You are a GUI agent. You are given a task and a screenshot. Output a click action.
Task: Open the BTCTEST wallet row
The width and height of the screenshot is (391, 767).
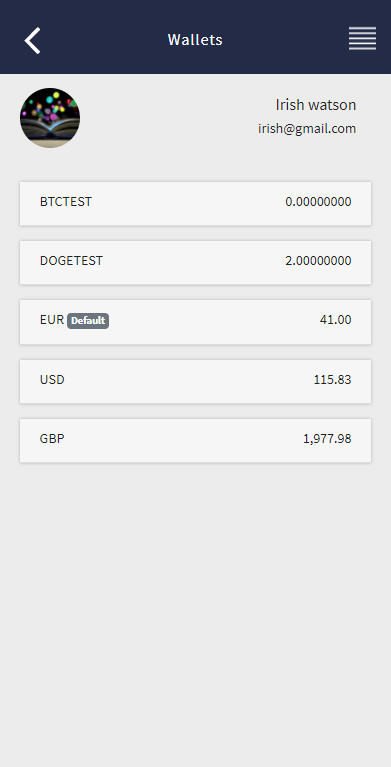coord(195,203)
